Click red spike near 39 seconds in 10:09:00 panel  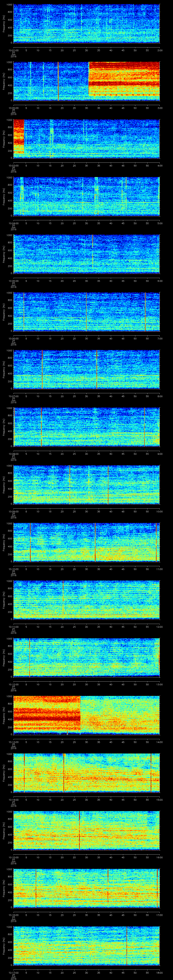108,485
